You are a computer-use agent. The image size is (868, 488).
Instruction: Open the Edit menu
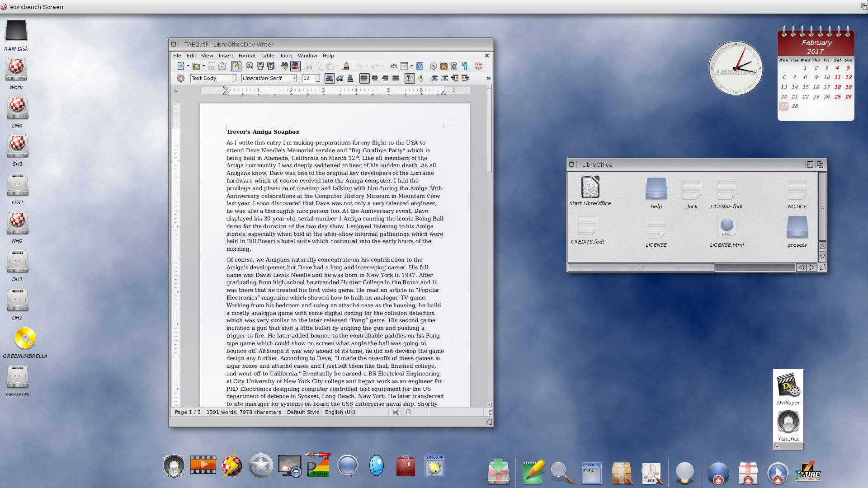coord(192,56)
